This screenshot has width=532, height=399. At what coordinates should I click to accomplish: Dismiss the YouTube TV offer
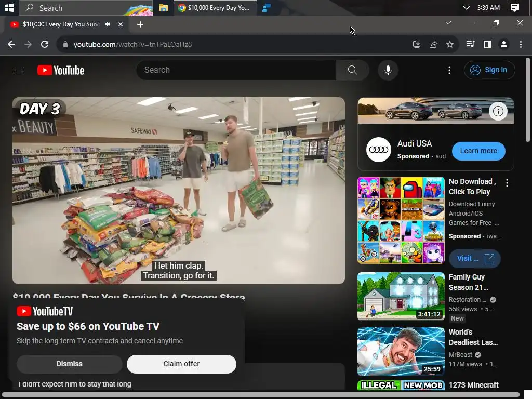coord(70,364)
